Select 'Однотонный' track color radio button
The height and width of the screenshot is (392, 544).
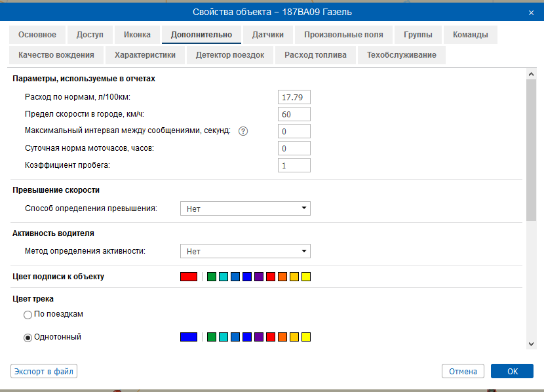[28, 338]
